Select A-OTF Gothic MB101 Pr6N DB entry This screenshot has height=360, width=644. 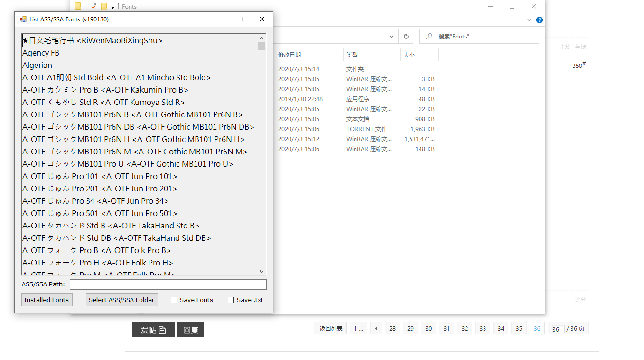click(x=138, y=127)
